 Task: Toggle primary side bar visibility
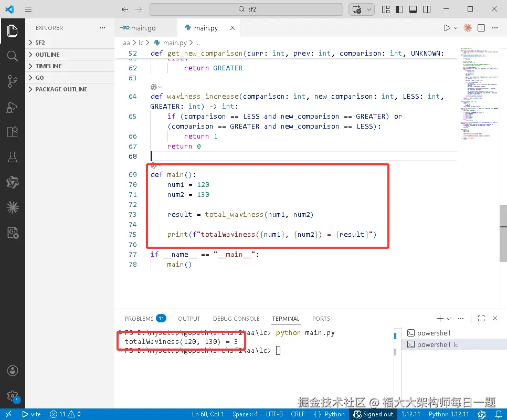point(399,9)
